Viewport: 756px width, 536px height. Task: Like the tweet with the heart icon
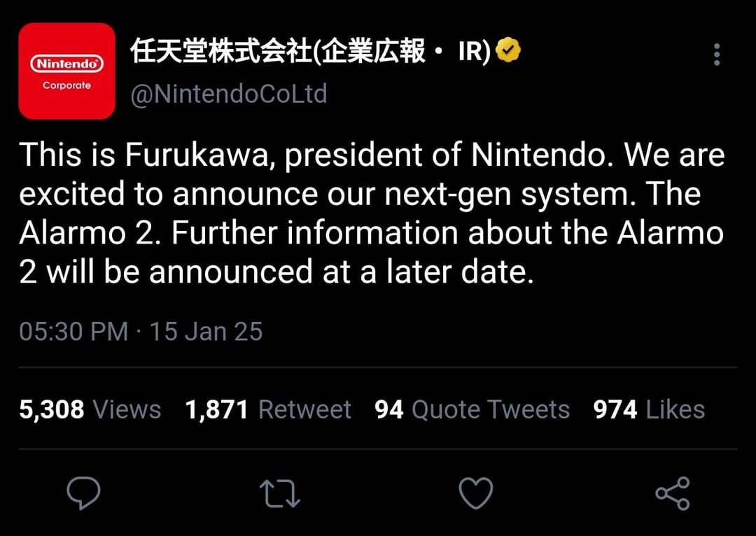(x=475, y=493)
